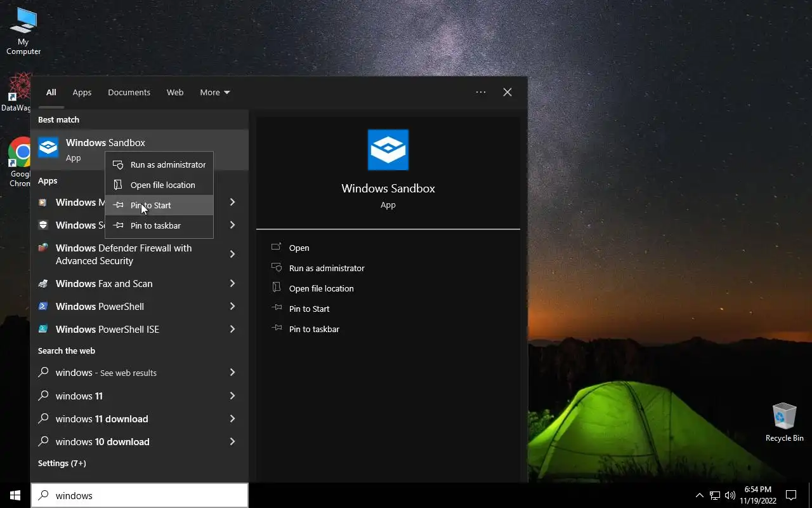
Task: Show hidden system tray icons
Action: tap(699, 495)
